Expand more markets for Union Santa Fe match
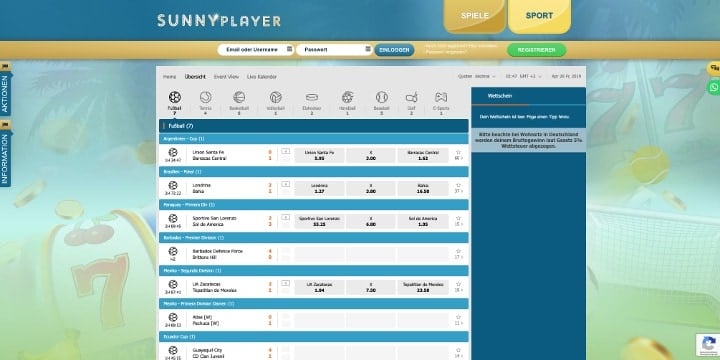The image size is (720, 360). pos(458,158)
